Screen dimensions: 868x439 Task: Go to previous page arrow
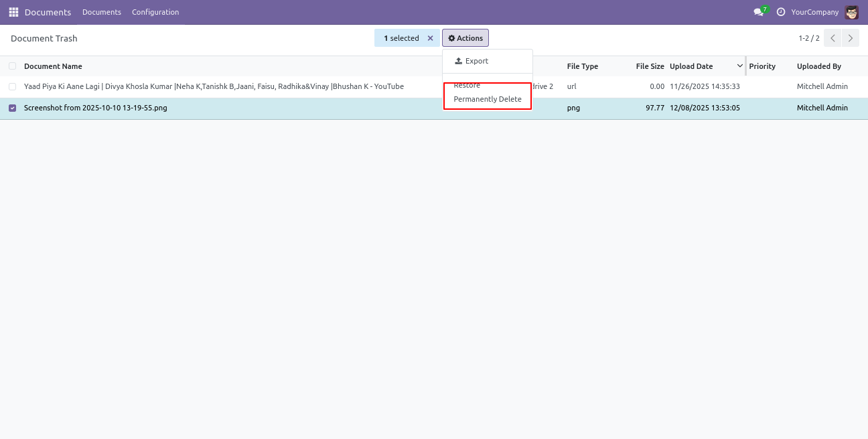[x=833, y=38]
